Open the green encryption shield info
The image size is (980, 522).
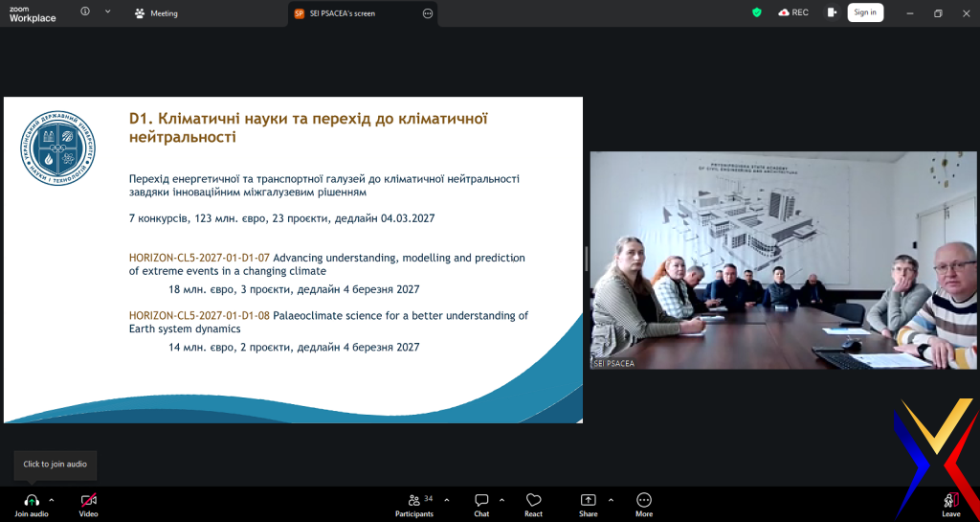[757, 12]
